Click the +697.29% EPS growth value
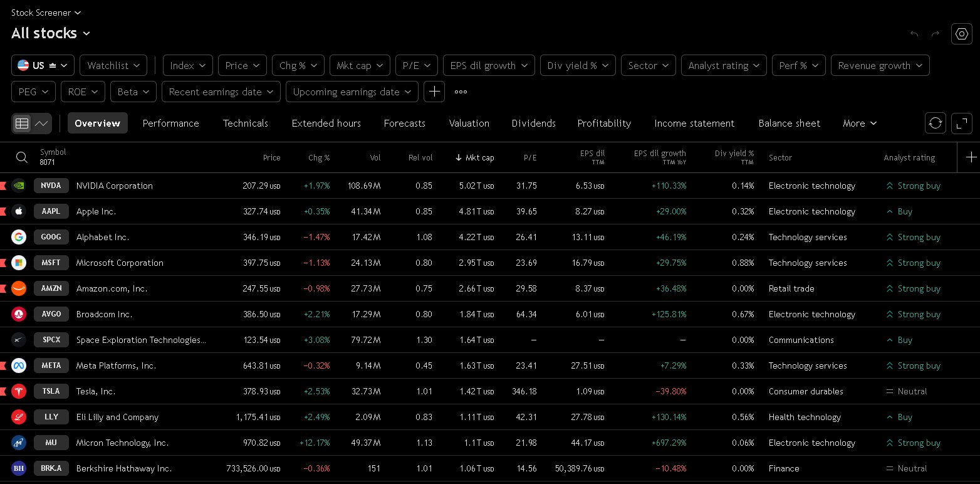The width and height of the screenshot is (980, 484). tap(669, 443)
